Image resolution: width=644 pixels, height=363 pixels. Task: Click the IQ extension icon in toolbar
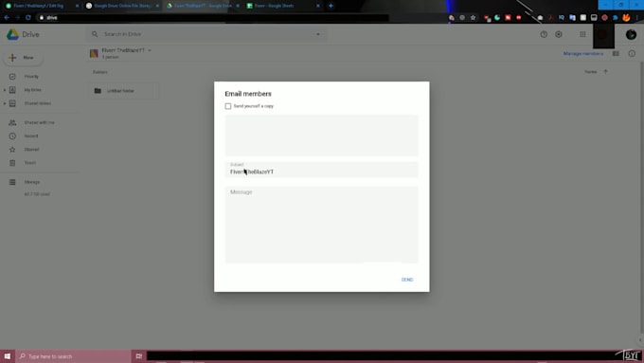[562, 18]
